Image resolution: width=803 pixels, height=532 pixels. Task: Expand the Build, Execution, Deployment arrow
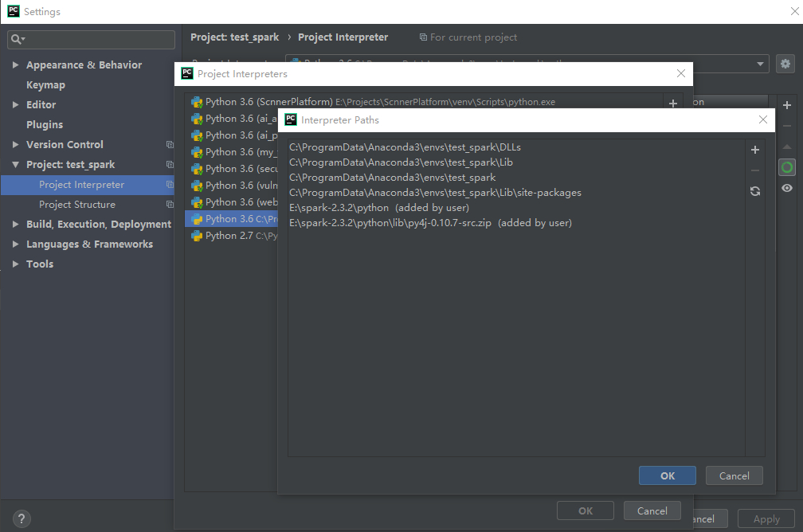pos(15,224)
